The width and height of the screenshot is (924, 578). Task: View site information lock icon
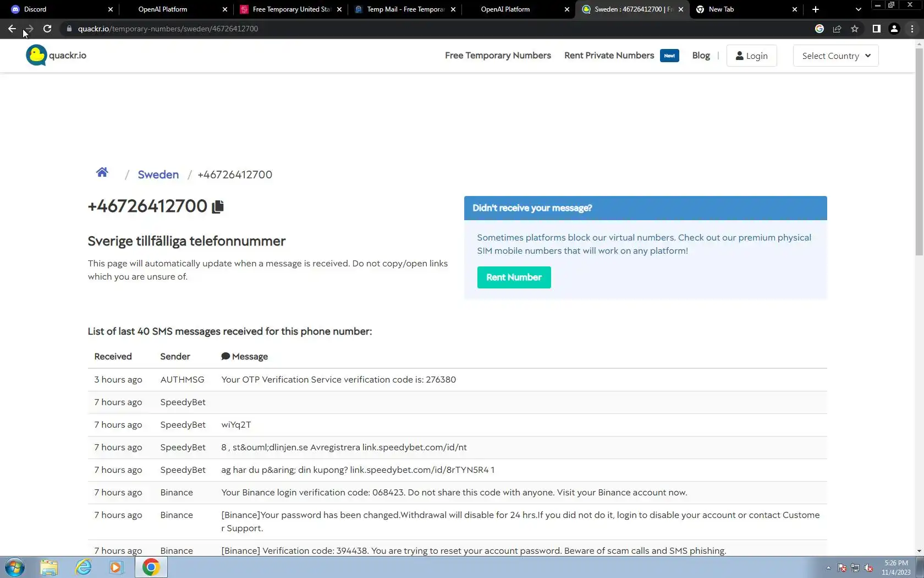click(69, 29)
